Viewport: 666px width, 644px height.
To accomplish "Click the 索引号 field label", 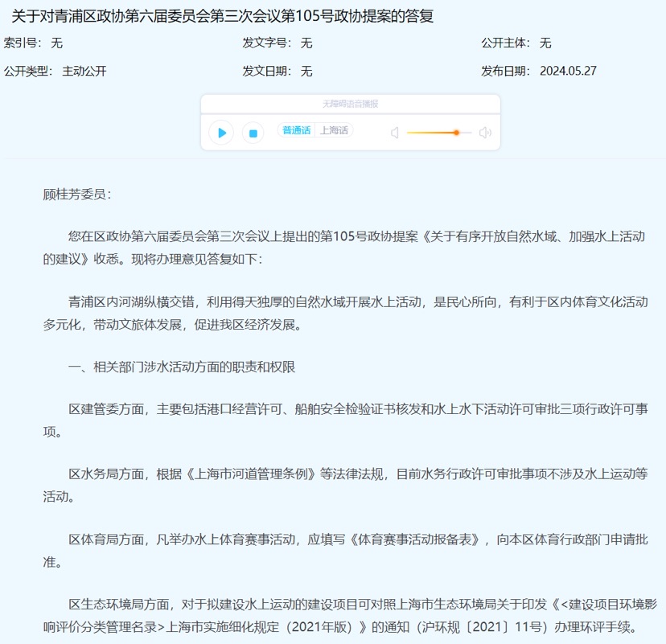I will coord(22,43).
